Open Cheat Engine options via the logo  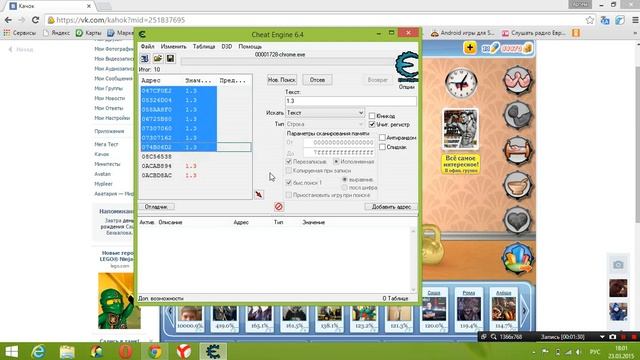[407, 67]
